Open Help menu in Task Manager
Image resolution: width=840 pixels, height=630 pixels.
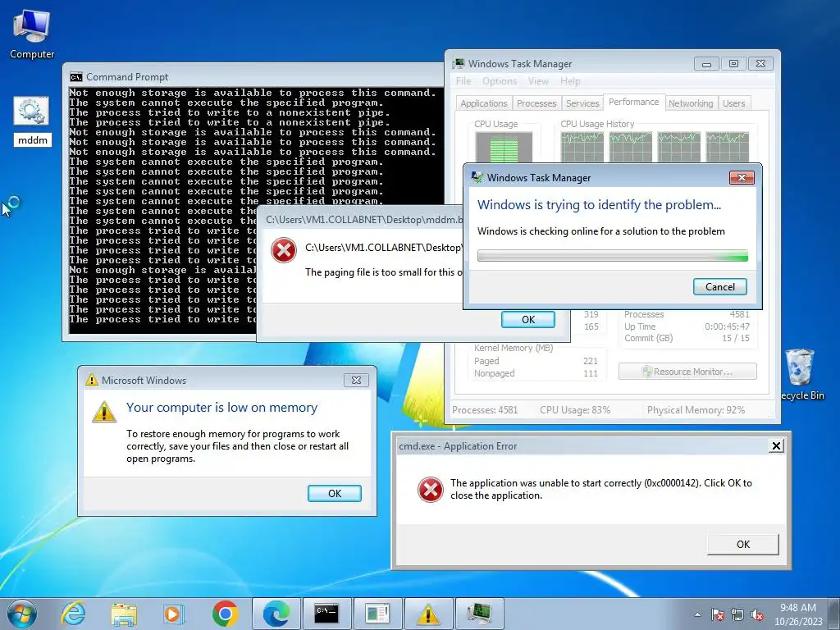(570, 81)
